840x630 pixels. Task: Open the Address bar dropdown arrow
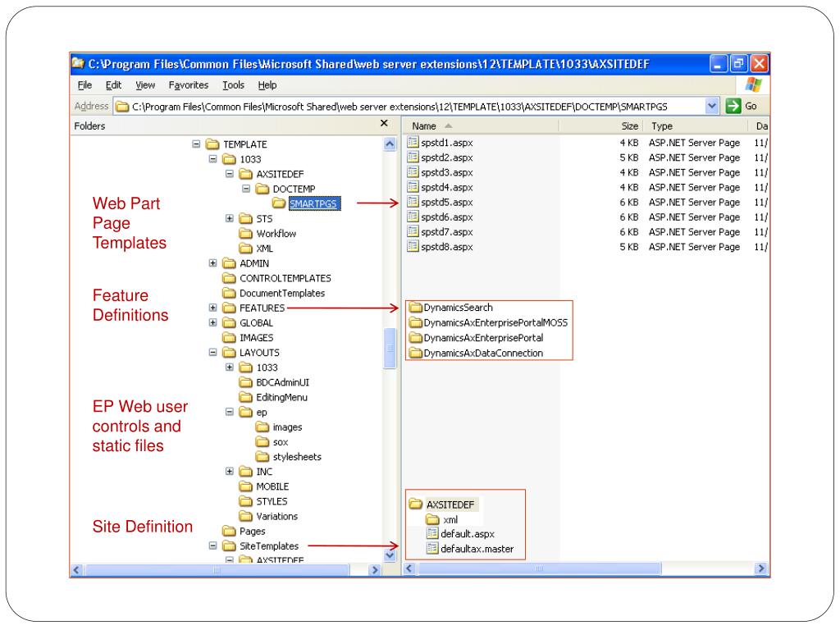coord(711,106)
